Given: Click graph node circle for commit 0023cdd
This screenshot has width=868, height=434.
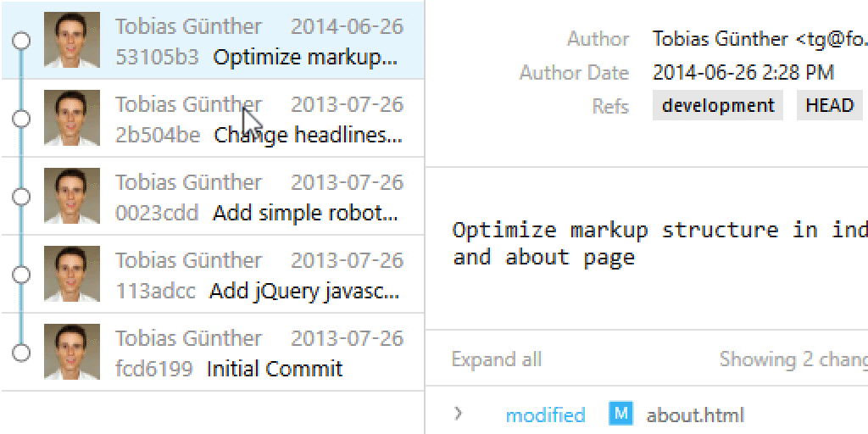Looking at the screenshot, I should pyautogui.click(x=22, y=196).
